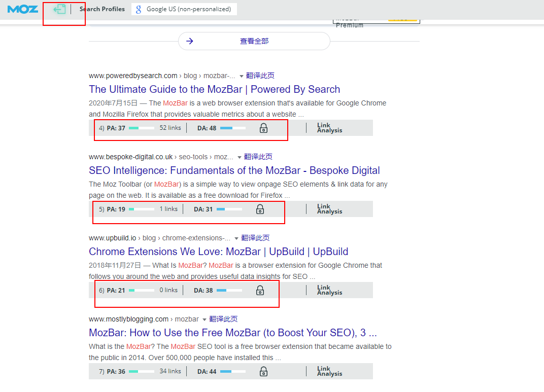This screenshot has height=392, width=544.
Task: Click PA: 21 value
Action: [x=116, y=291]
